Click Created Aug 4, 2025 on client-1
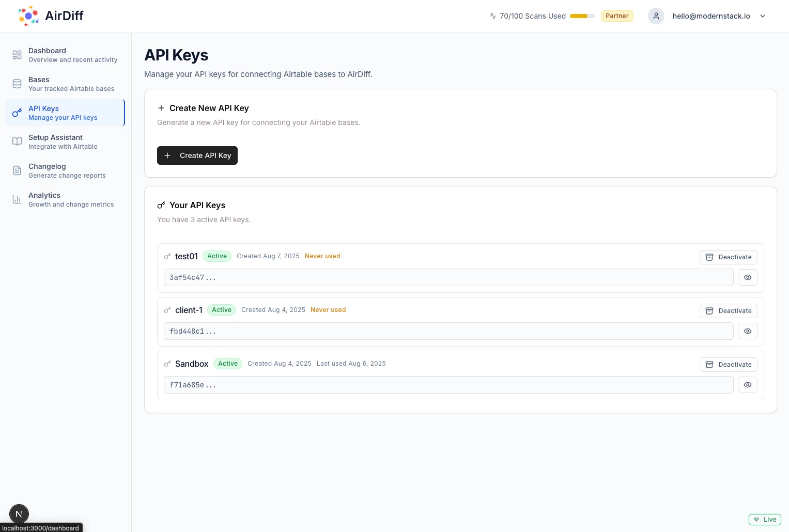 273,310
